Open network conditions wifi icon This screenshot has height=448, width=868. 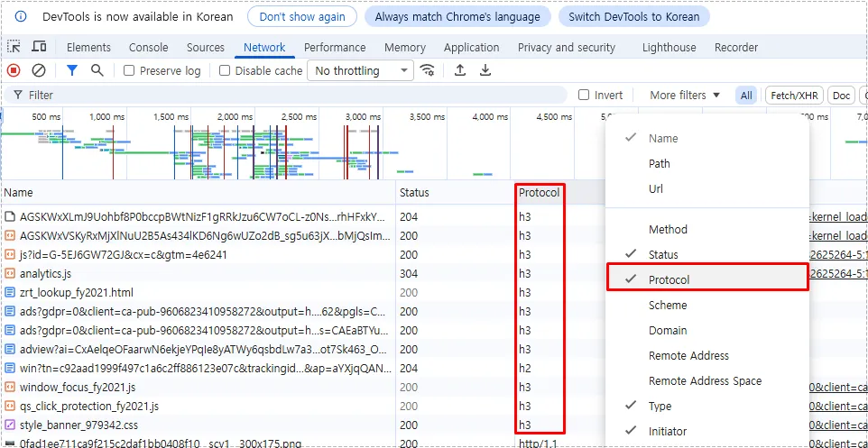point(428,70)
